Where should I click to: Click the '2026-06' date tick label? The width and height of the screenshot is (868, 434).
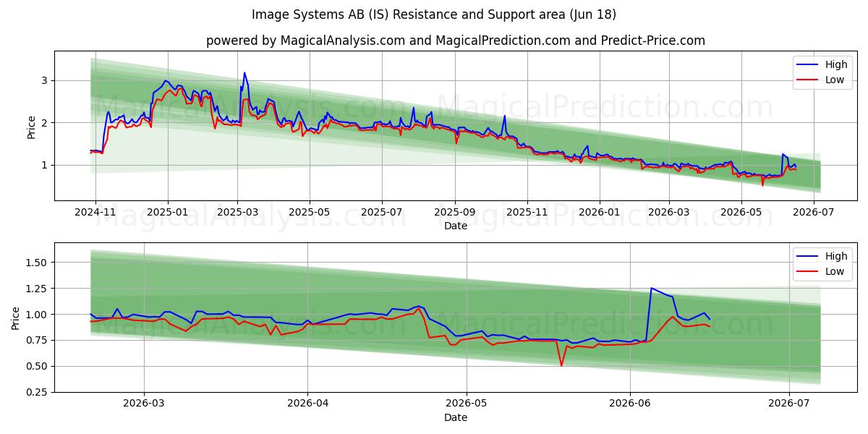[x=630, y=404]
